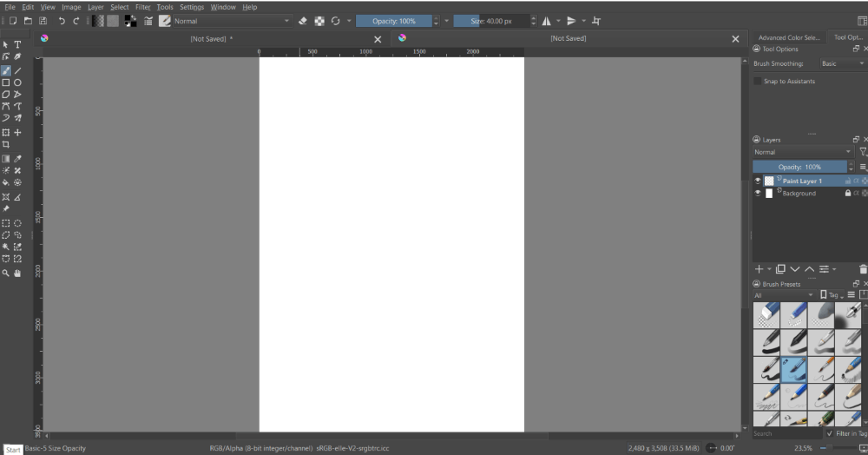Click the foreground/background color swatch
This screenshot has width=868, height=455.
tap(131, 21)
